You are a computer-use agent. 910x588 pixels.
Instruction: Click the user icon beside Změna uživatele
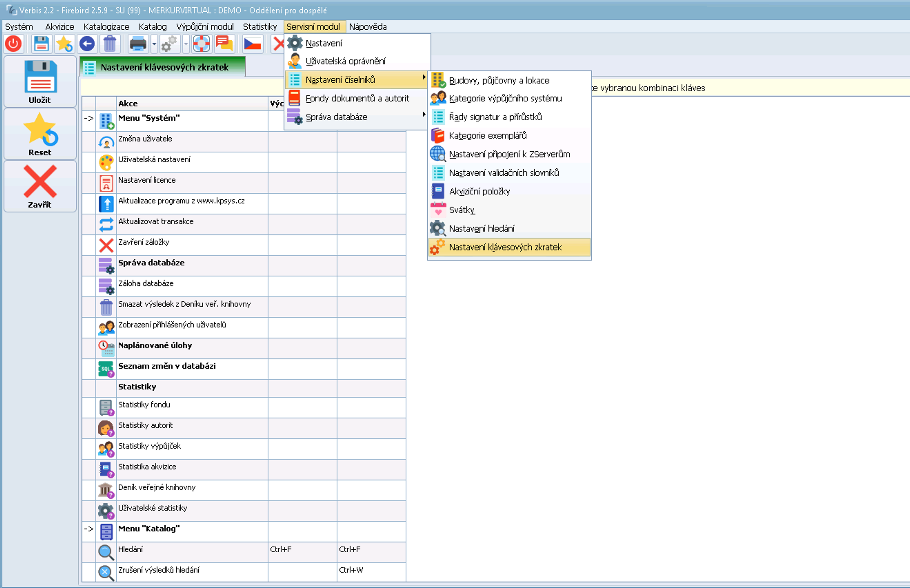(106, 142)
